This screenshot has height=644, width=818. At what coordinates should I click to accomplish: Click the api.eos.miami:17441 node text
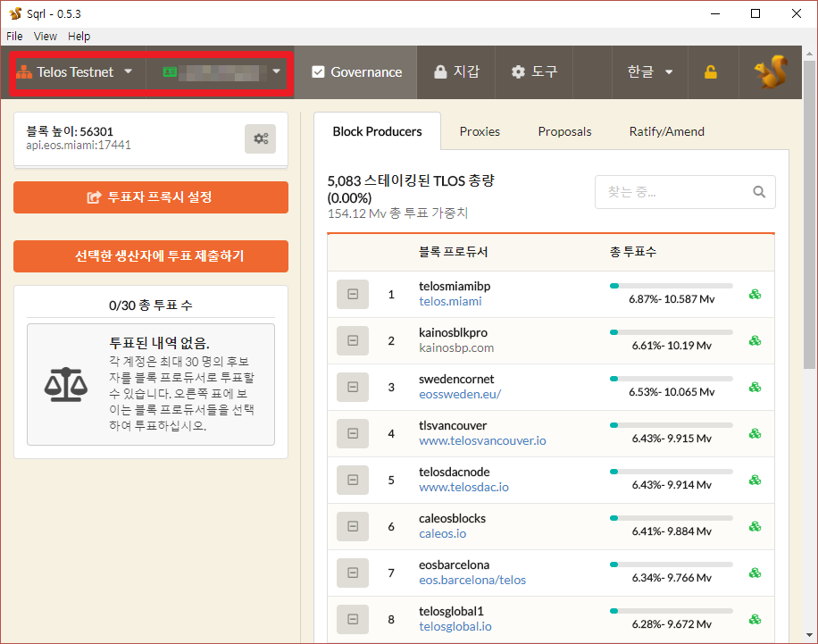(79, 145)
